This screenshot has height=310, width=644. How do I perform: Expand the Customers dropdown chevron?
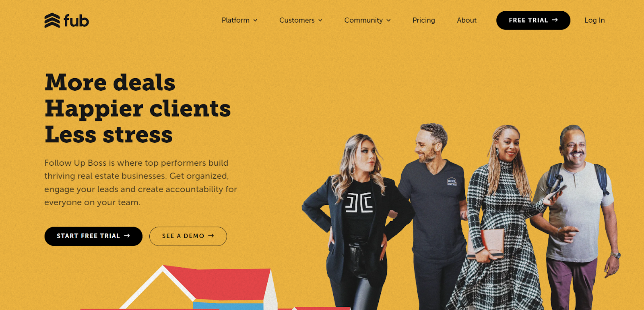click(320, 21)
